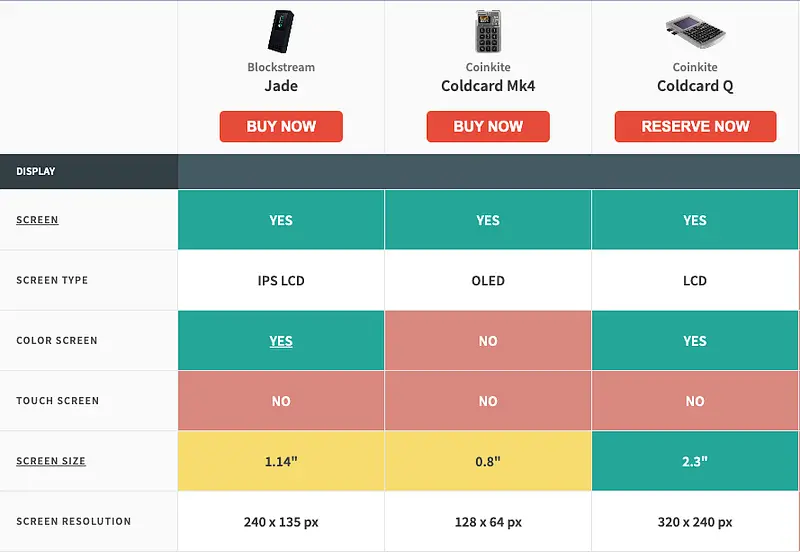Viewport: 800px width, 552px height.
Task: Hit Reserve Now for Coldcard Q
Action: [x=695, y=127]
